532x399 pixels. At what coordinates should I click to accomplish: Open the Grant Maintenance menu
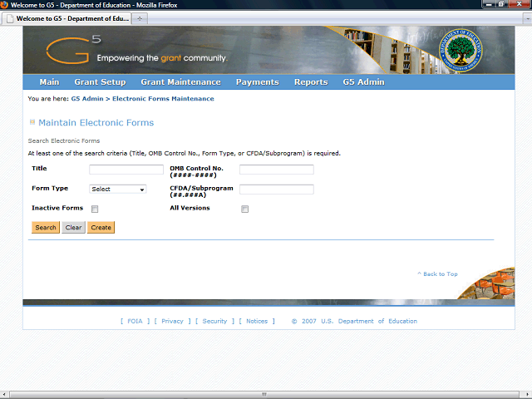pyautogui.click(x=181, y=82)
